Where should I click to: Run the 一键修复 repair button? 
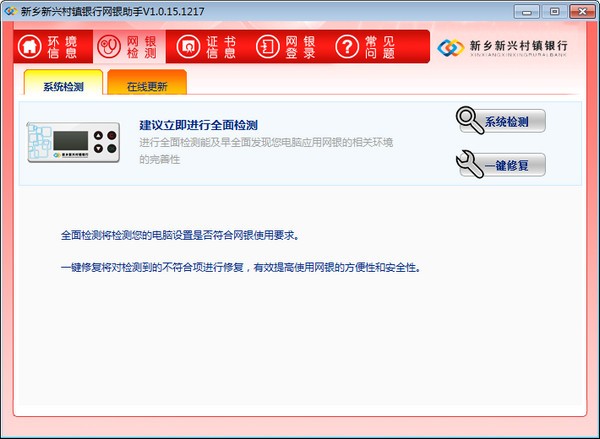(502, 165)
